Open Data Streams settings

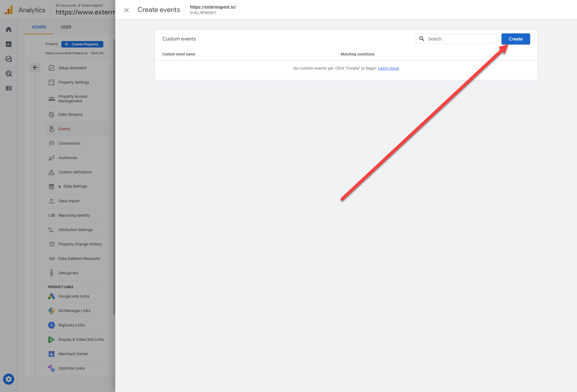pyautogui.click(x=71, y=115)
